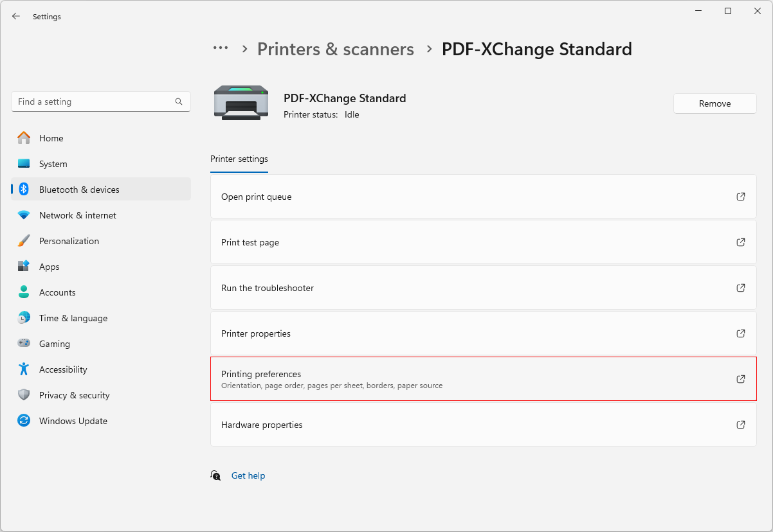
Task: Open Printing preferences
Action: coord(484,379)
